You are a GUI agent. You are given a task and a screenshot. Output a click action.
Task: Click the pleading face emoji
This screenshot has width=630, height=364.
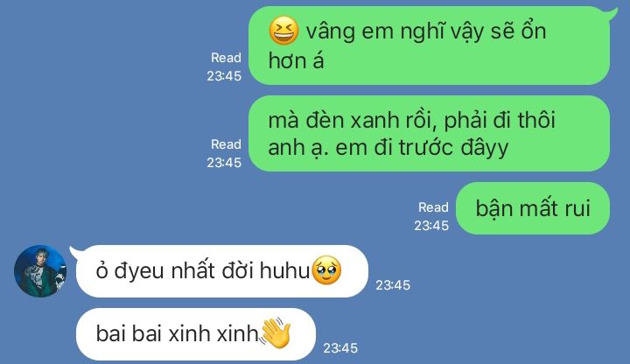coord(326,270)
